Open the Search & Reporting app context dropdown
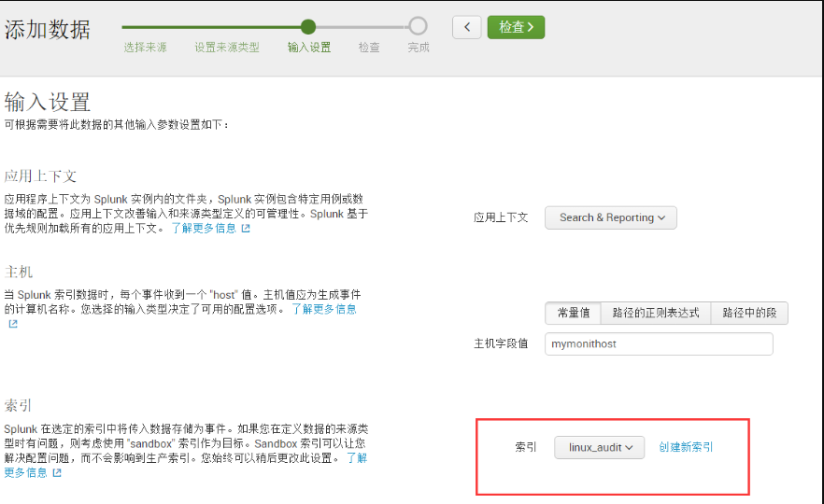This screenshot has height=504, width=824. (611, 217)
